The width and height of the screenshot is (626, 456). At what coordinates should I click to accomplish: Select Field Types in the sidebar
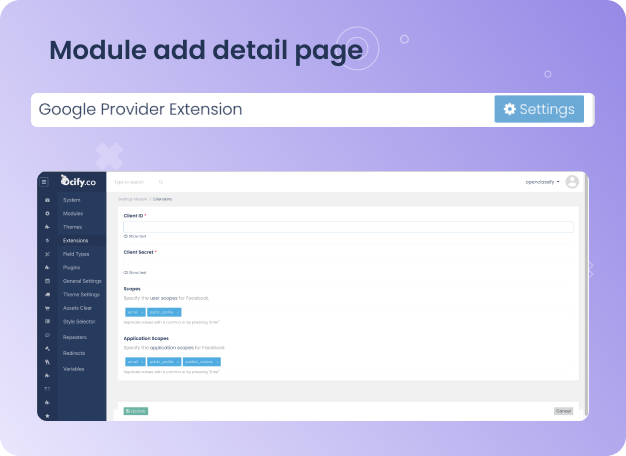click(x=76, y=254)
